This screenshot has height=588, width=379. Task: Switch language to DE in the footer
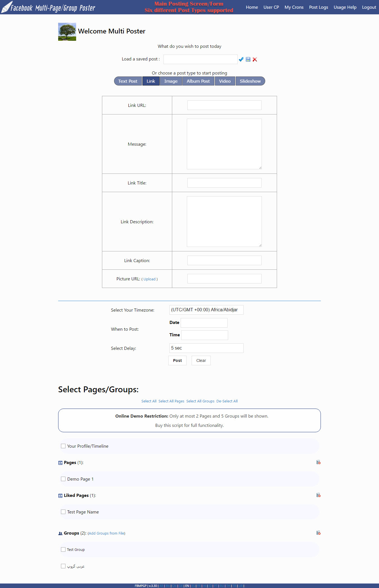[x=181, y=586]
